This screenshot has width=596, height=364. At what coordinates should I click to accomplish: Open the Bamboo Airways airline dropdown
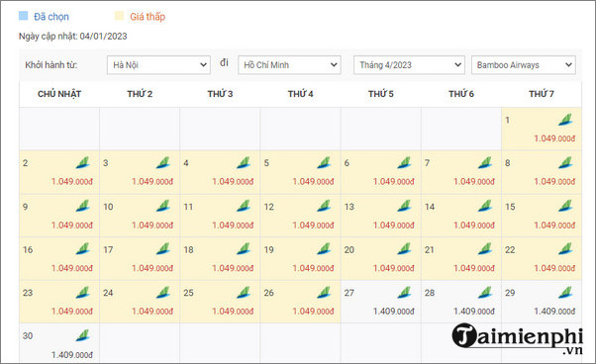[x=524, y=65]
